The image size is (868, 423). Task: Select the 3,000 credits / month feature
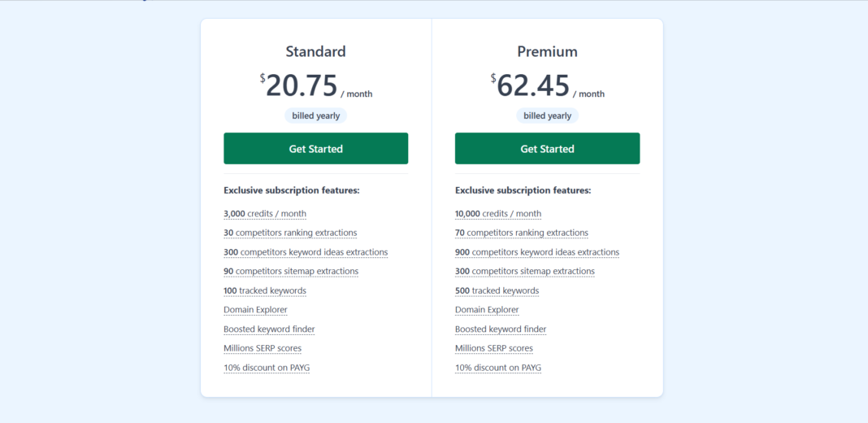tap(265, 213)
